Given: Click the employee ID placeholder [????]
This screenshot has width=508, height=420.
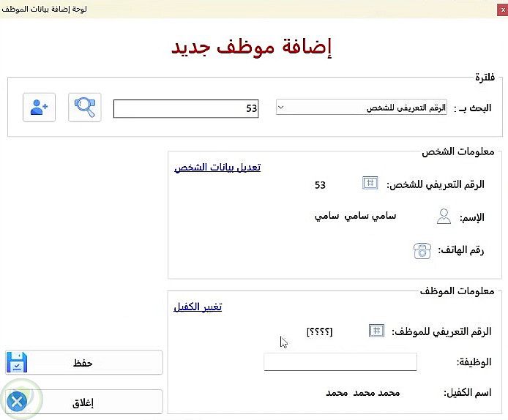Looking at the screenshot, I should [x=319, y=331].
